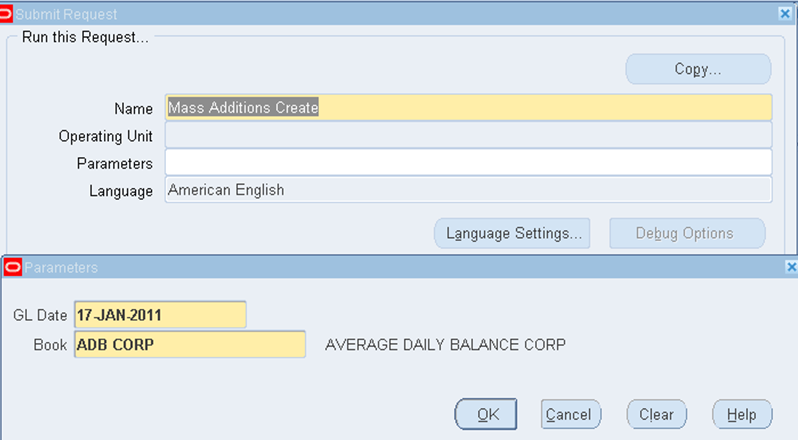
Task: Click Oracle icon in Submit Request title bar
Action: click(6, 14)
